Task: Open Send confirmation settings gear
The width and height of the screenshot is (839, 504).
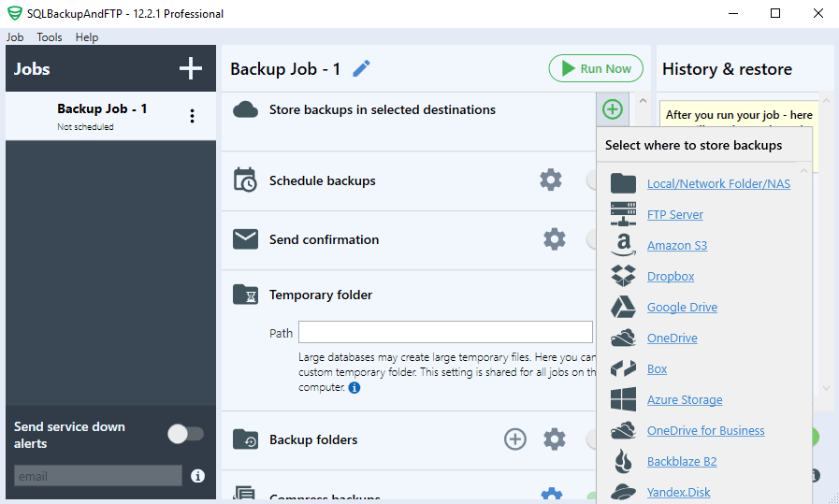Action: (555, 239)
